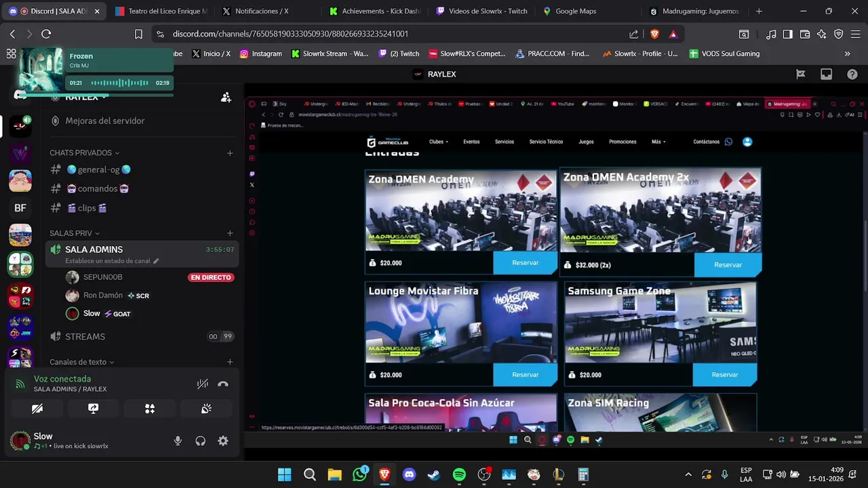Image resolution: width=868 pixels, height=488 pixels.
Task: Open the clips text channel
Action: coord(142,208)
